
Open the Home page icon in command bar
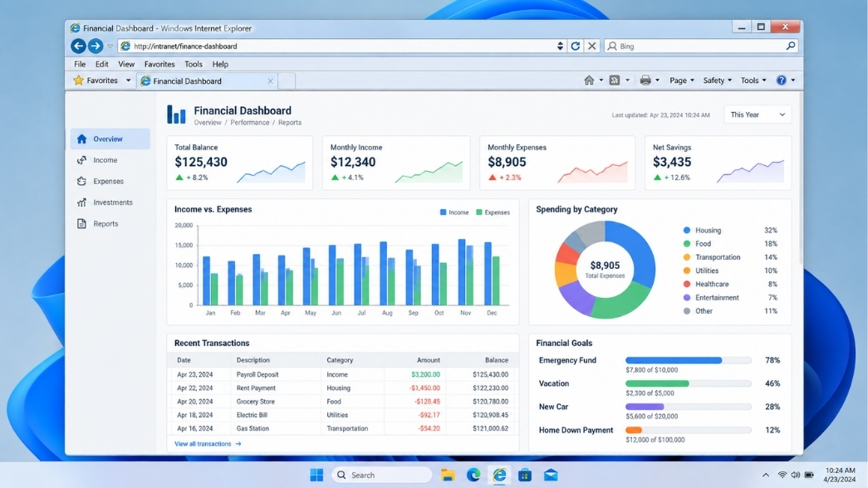(x=589, y=81)
